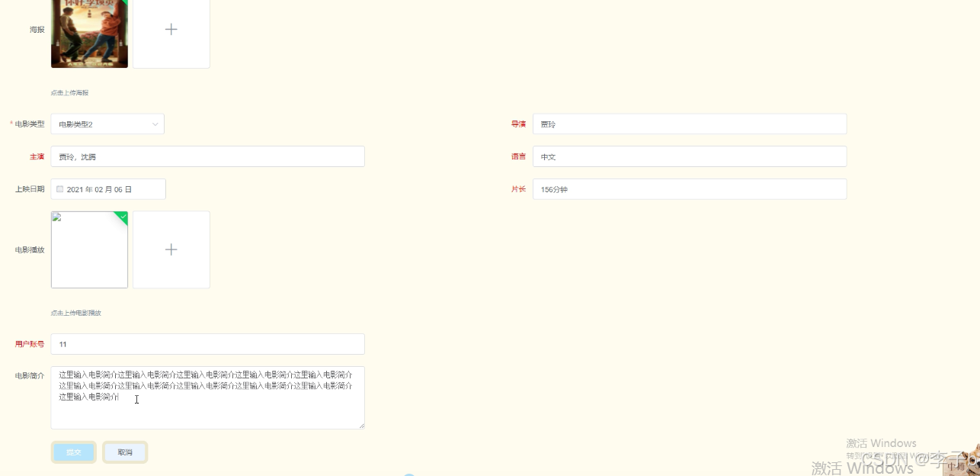Click inside the 电影简介 textarea
The height and width of the screenshot is (476, 980).
208,397
